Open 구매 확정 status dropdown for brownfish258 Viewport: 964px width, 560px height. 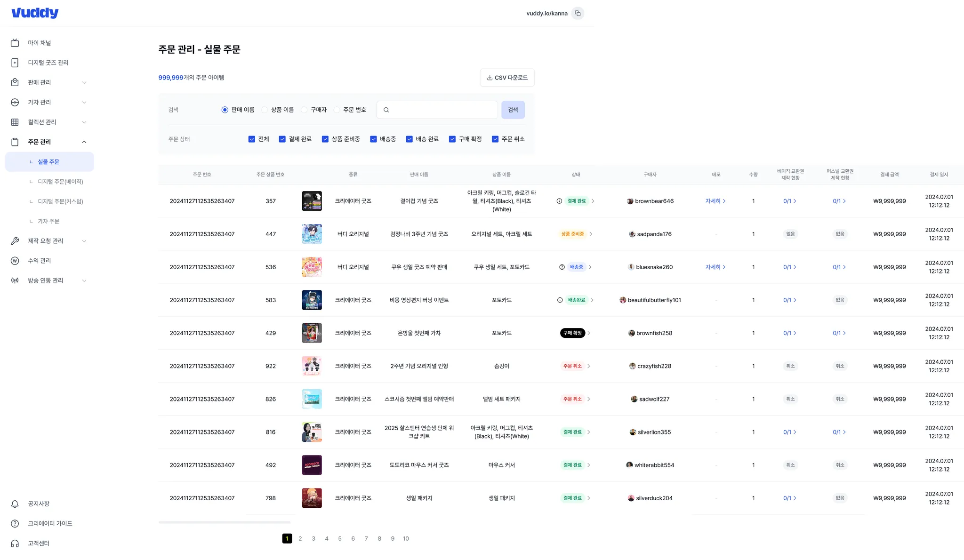[x=589, y=333]
